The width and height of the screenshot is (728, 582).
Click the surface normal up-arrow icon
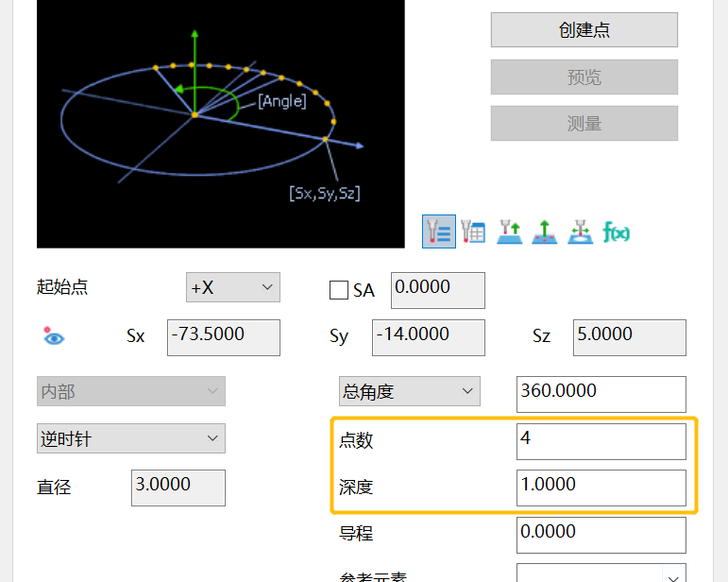545,231
